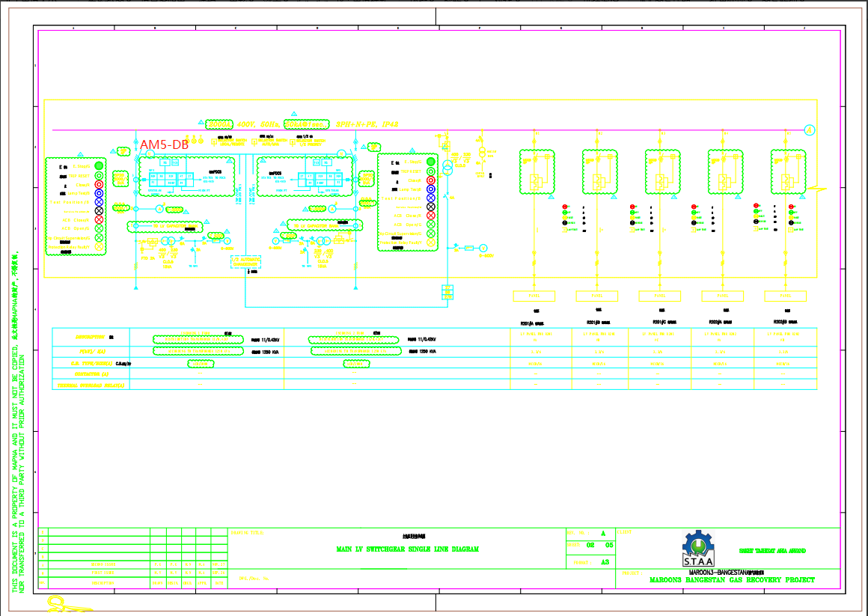The image size is (868, 616).
Task: Click the R202/A feeder label
Action: point(721,322)
